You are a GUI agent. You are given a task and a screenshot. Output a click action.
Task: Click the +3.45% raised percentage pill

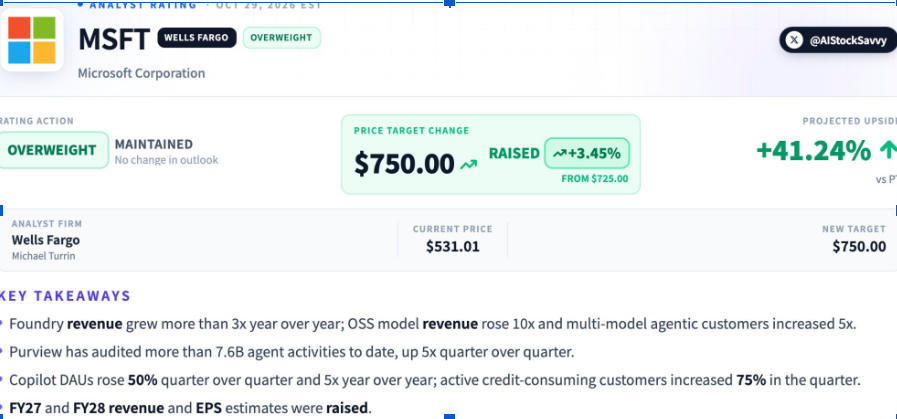[587, 153]
